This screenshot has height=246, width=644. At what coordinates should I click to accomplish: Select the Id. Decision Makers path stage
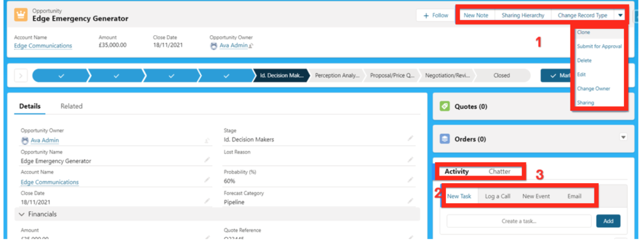[x=282, y=75]
